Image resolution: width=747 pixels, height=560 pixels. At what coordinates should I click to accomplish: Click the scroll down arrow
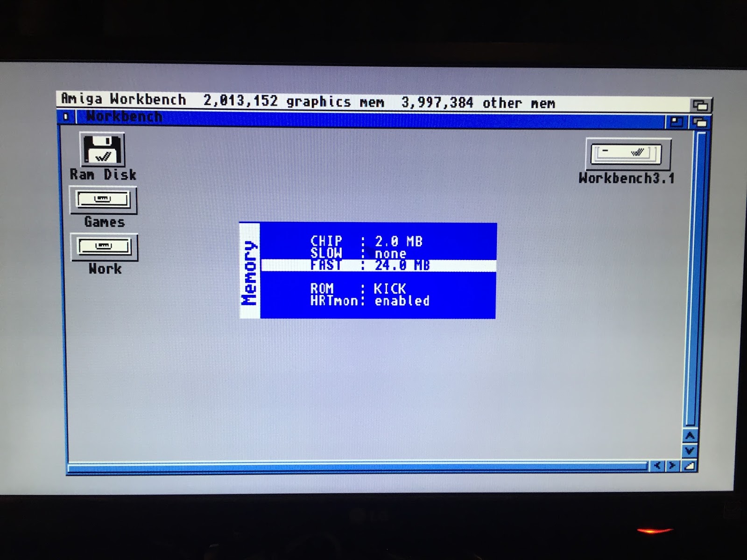click(x=690, y=450)
